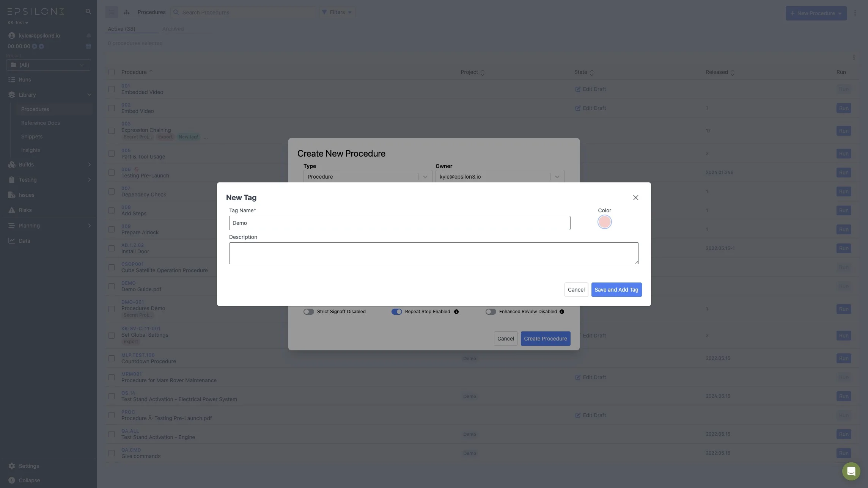868x488 pixels.
Task: Focus the Tag Name input field
Action: 399,223
